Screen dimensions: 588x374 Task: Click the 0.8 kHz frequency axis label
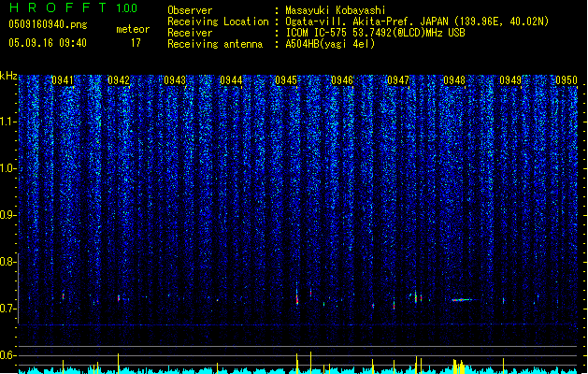coord(7,262)
